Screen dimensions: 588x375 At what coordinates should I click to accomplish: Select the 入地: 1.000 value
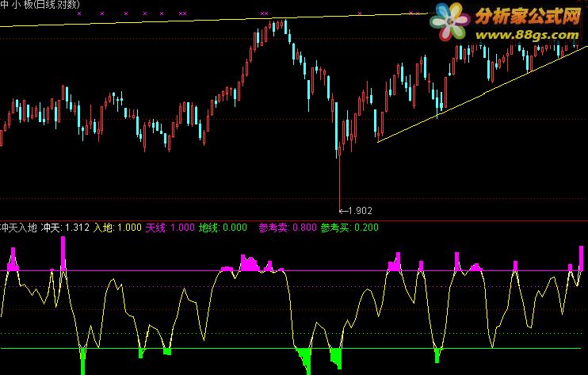(x=117, y=228)
